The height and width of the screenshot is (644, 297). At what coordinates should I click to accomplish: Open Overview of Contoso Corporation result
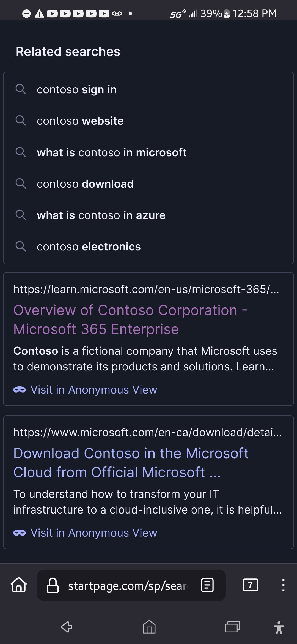pos(130,320)
